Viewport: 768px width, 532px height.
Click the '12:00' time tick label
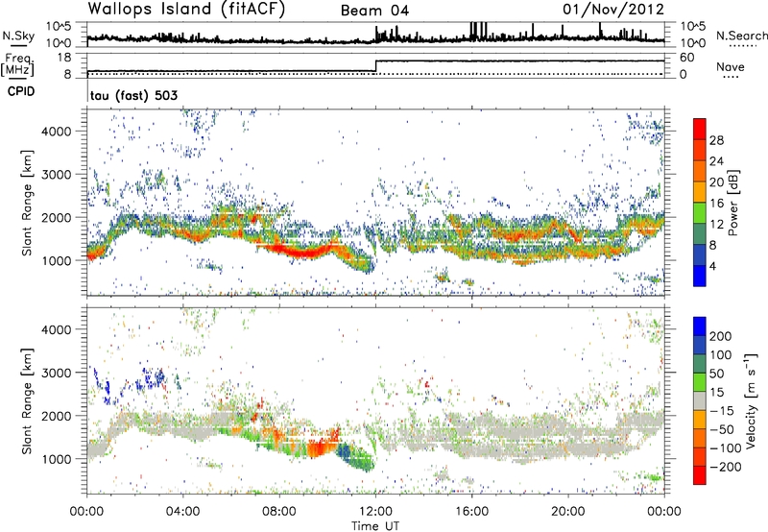(x=375, y=512)
